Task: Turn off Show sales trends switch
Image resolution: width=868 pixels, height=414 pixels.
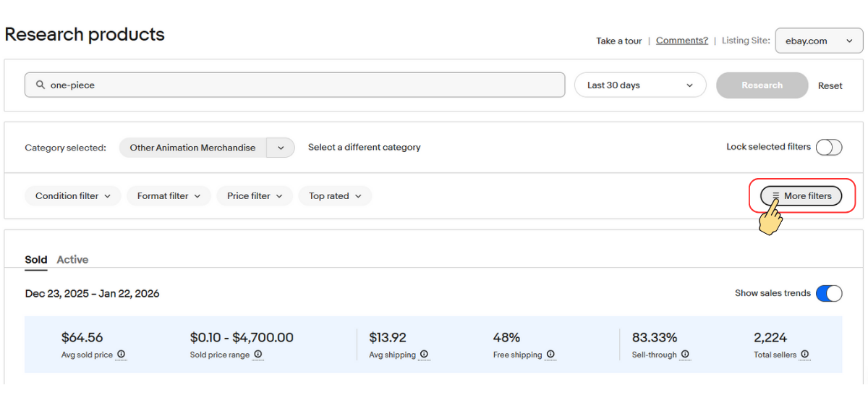Action: click(829, 293)
